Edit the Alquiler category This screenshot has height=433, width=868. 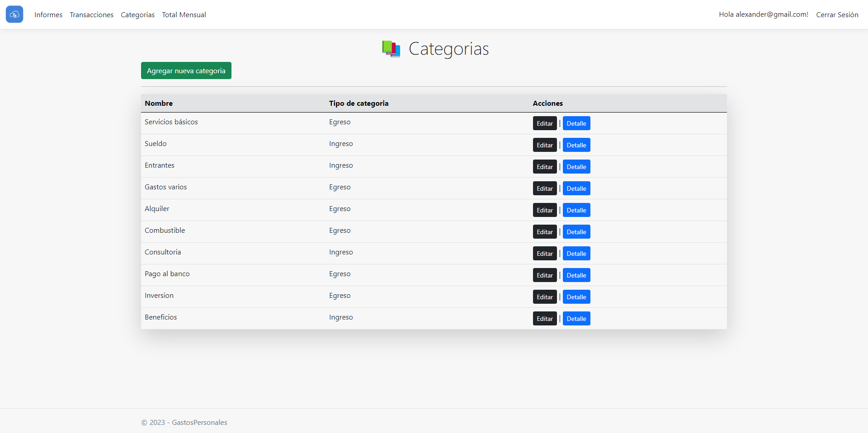click(544, 210)
